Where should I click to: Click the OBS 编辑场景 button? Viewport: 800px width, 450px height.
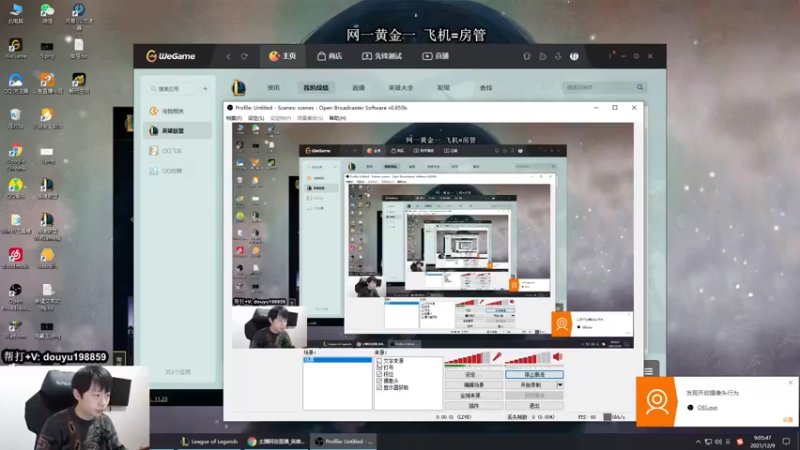pos(474,385)
